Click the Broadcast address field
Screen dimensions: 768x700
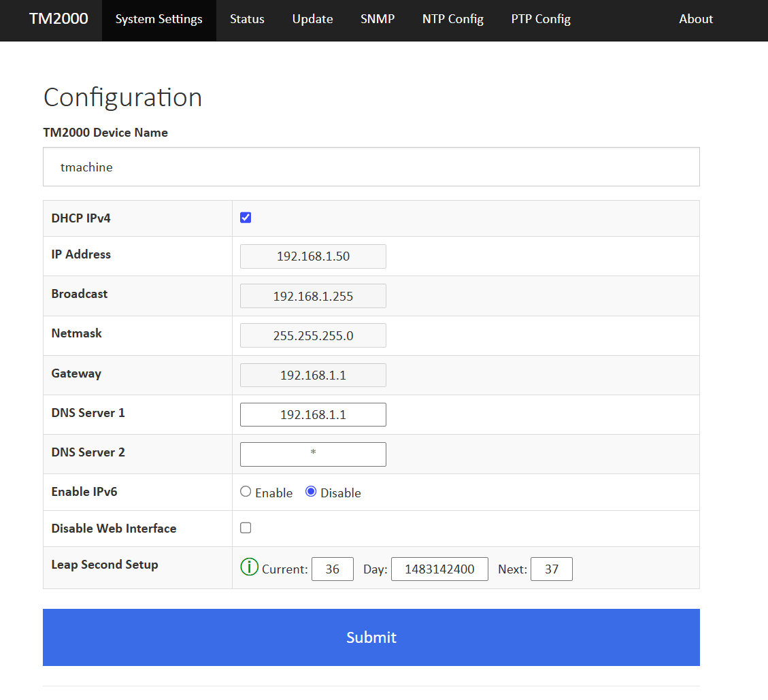point(313,296)
